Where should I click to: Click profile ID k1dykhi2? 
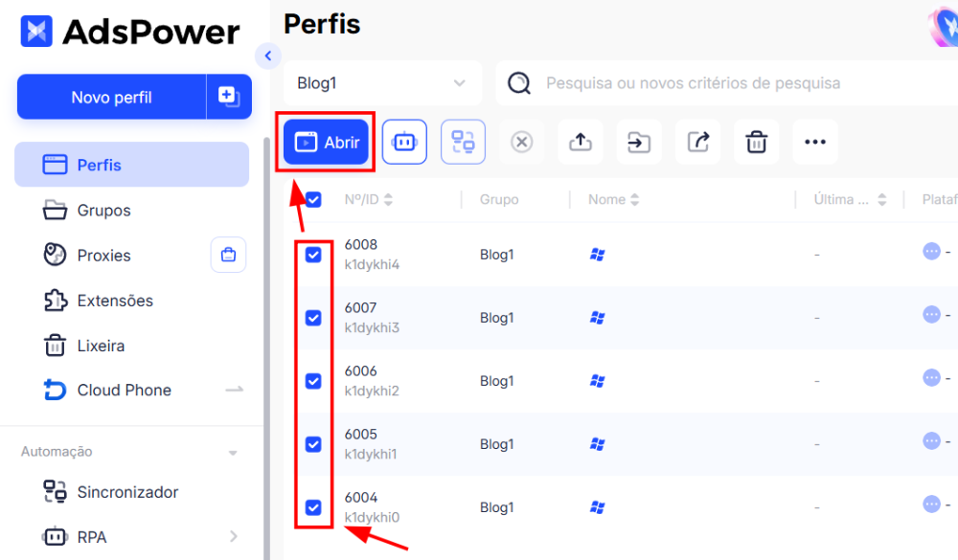coord(372,391)
